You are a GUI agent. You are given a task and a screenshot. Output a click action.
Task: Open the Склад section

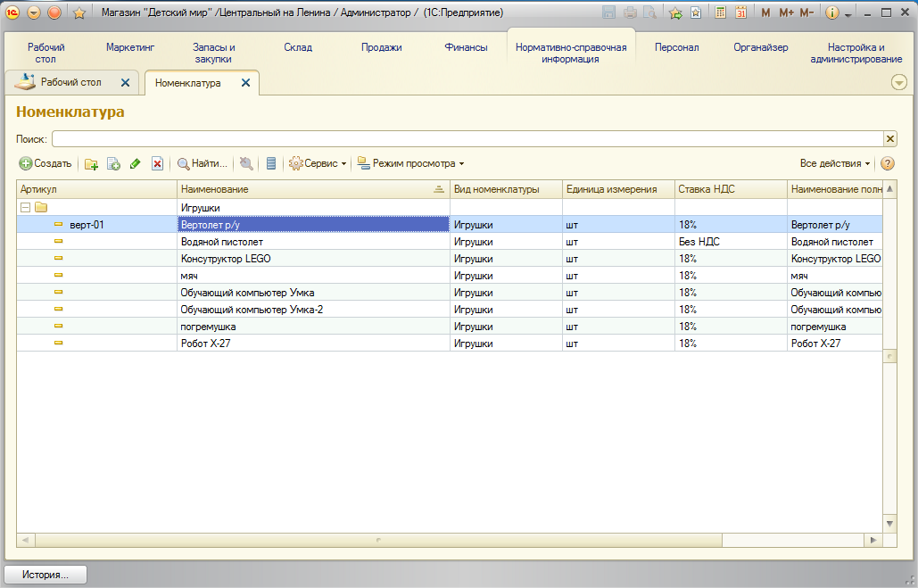pyautogui.click(x=298, y=47)
